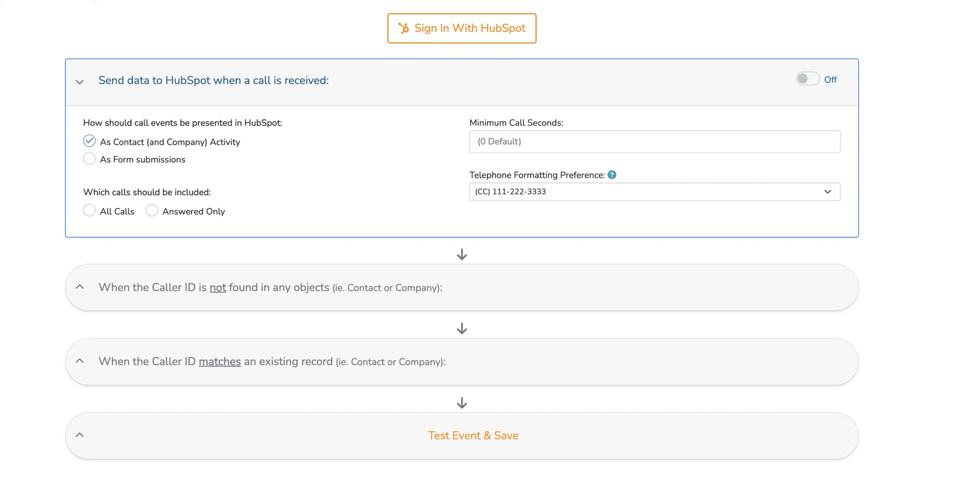Collapse the Send data to HubSpot section chevron

(x=80, y=82)
